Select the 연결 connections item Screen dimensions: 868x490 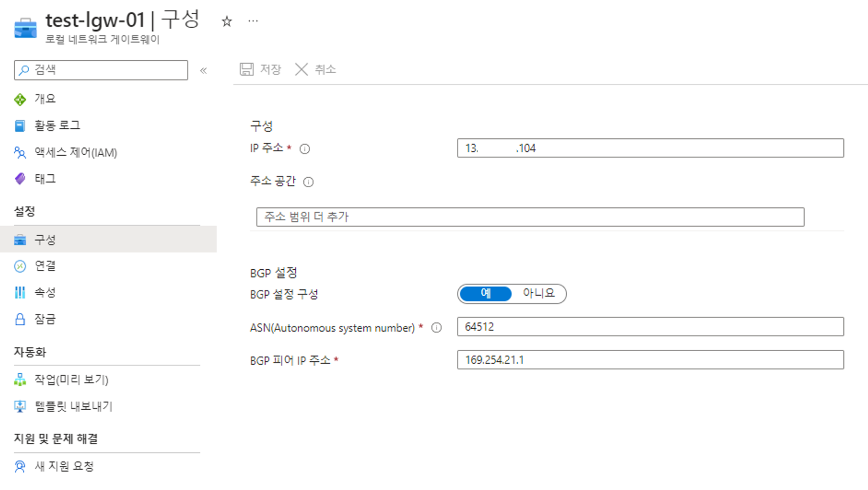coord(45,266)
